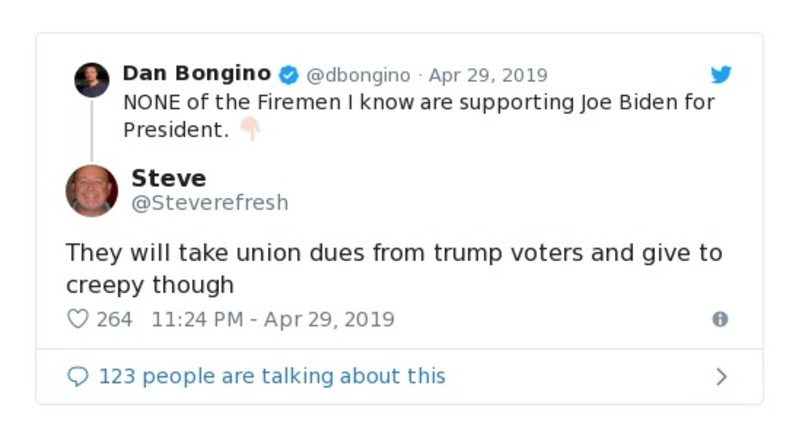Click the Steve display name
The height and width of the screenshot is (443, 799).
(x=168, y=178)
